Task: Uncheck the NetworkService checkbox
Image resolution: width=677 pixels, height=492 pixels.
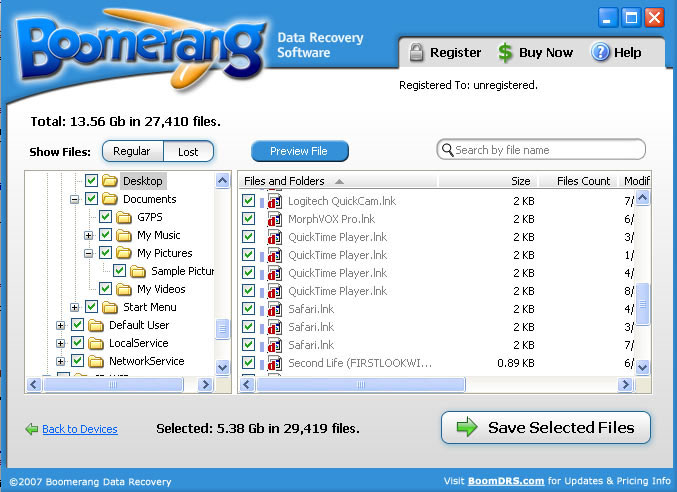Action: pyautogui.click(x=77, y=361)
